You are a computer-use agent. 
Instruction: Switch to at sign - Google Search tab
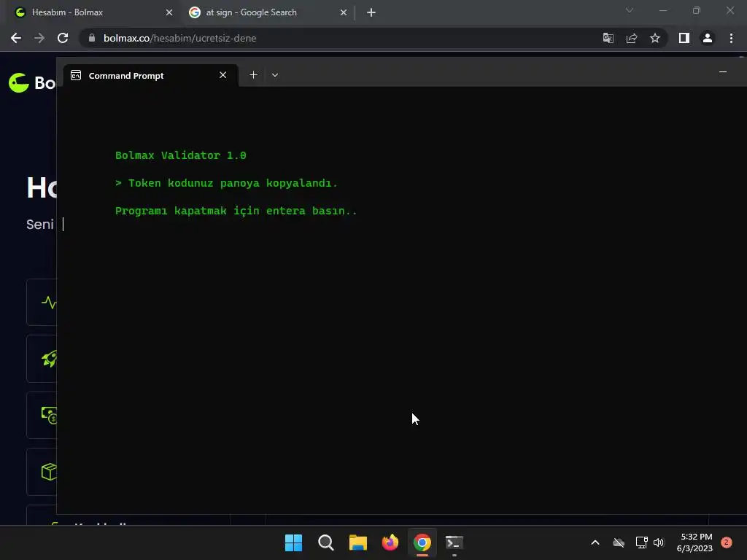pyautogui.click(x=267, y=12)
